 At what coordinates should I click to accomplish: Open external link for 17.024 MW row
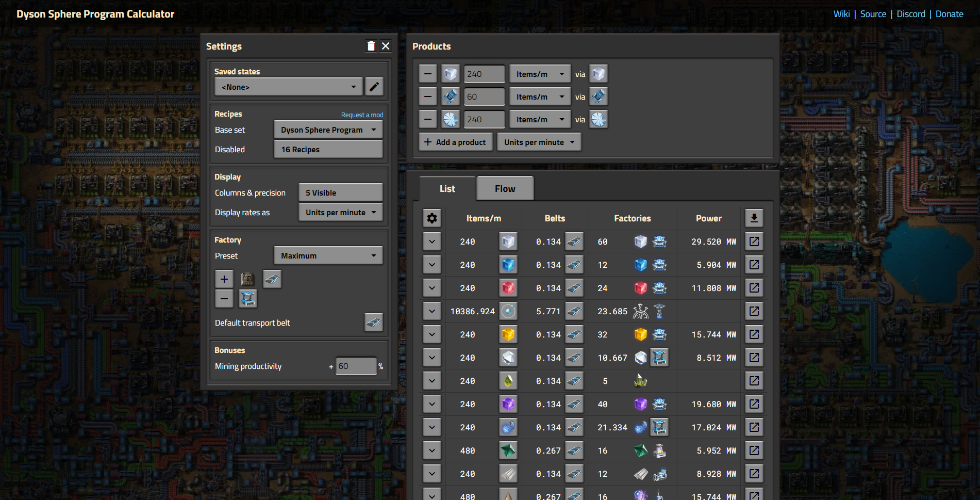click(754, 427)
